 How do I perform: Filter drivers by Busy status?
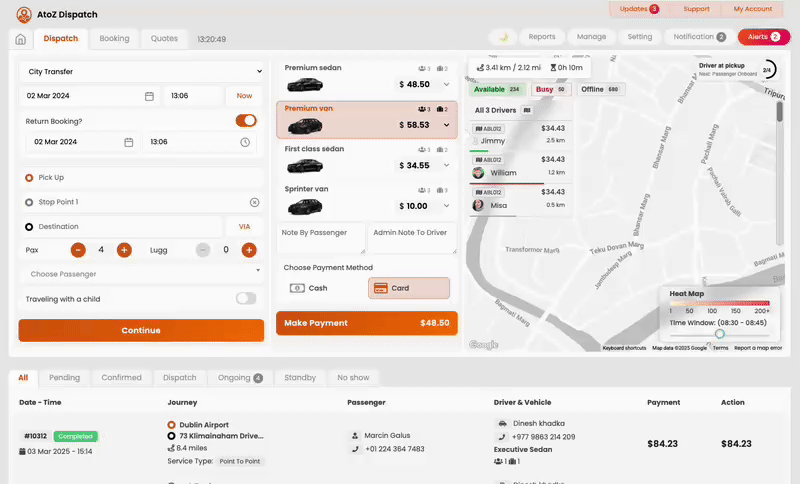pyautogui.click(x=550, y=89)
